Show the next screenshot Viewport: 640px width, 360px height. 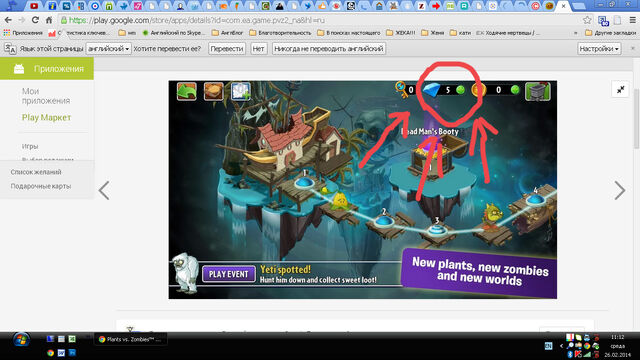click(620, 190)
